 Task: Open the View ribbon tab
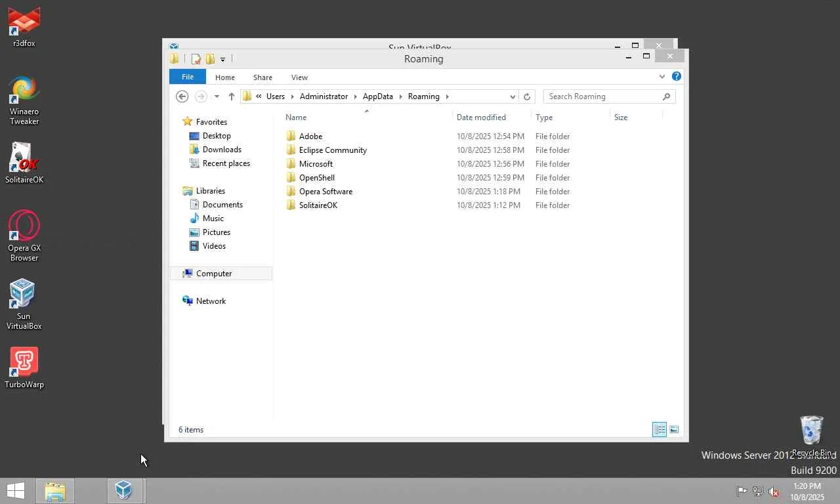click(x=299, y=77)
